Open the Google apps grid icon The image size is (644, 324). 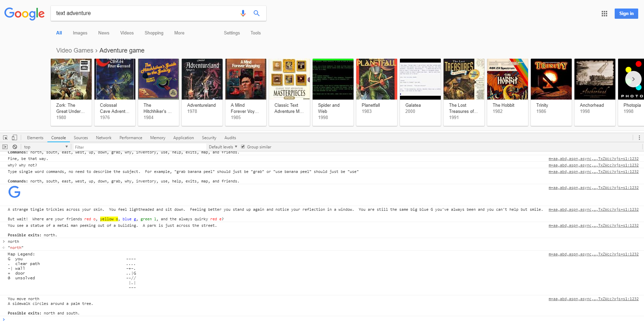point(604,14)
